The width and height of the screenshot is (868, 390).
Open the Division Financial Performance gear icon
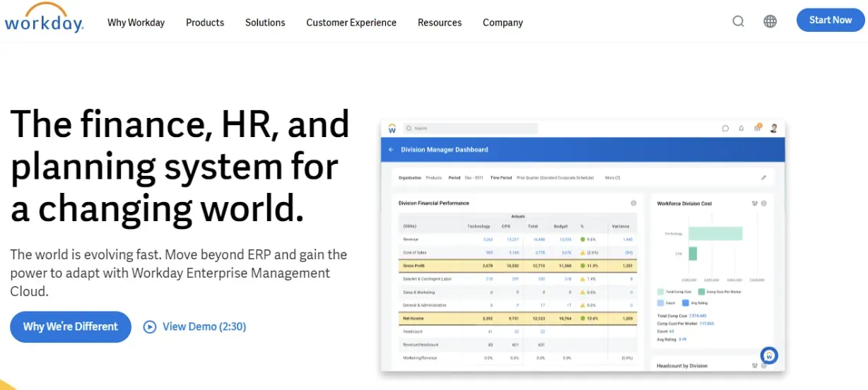tap(633, 203)
